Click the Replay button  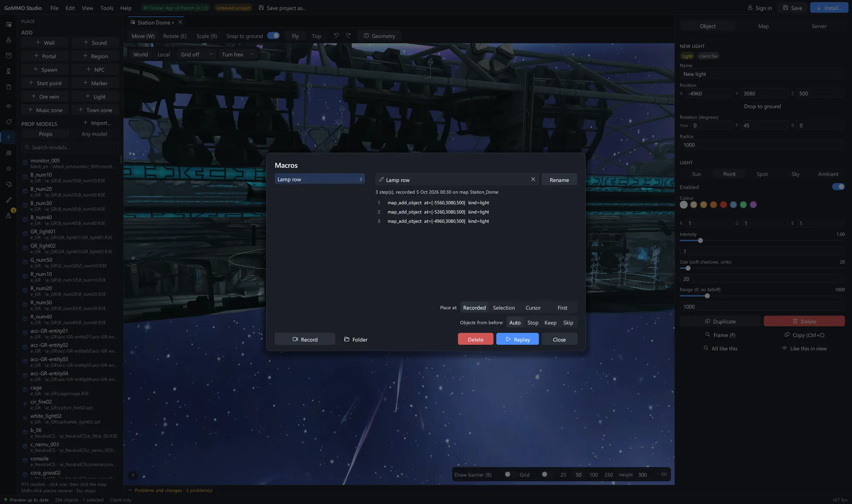(x=517, y=339)
